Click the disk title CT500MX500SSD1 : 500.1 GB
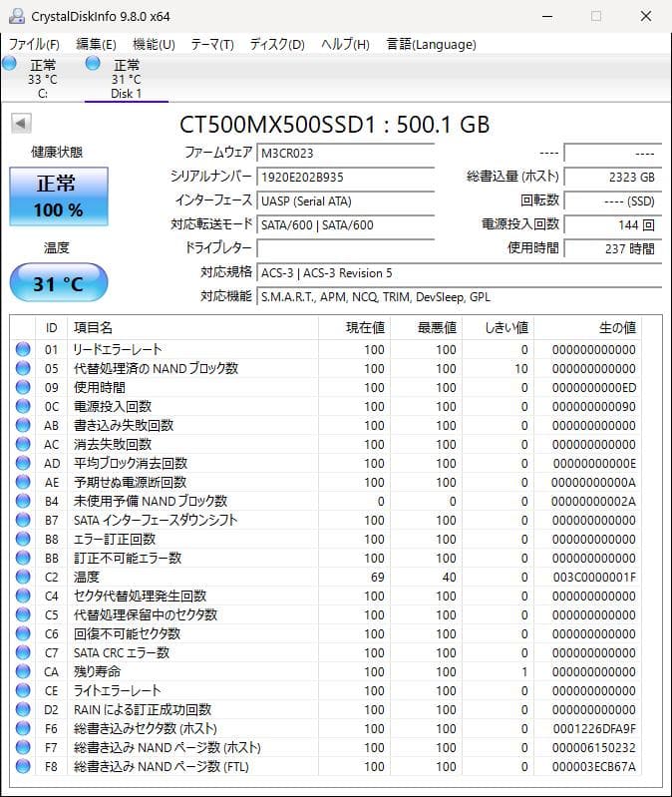Viewport: 672px width, 797px height. 335,125
